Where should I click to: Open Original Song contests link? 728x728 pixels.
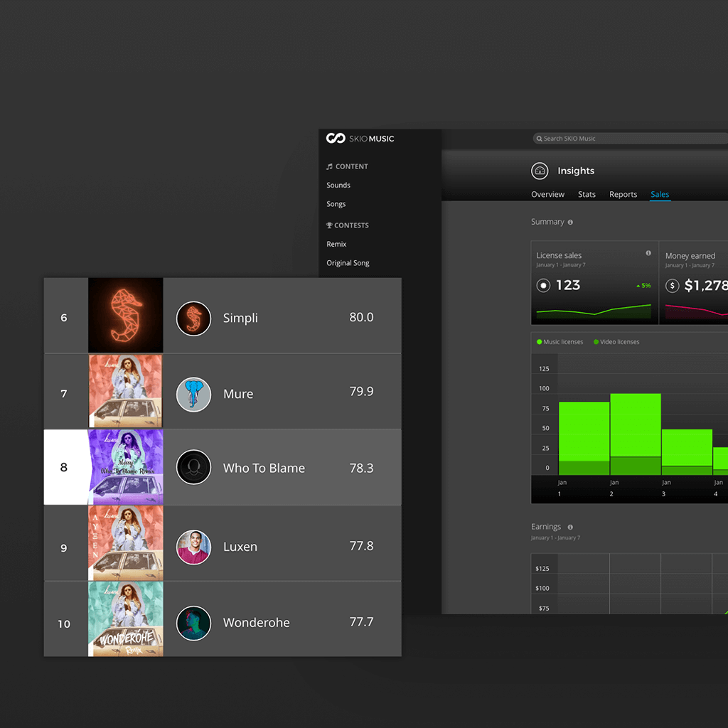pyautogui.click(x=348, y=263)
